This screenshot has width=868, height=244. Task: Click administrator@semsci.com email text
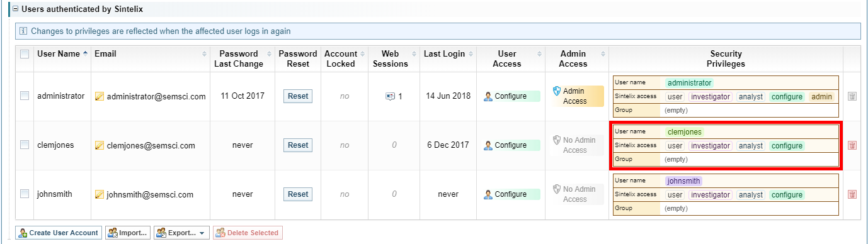(x=156, y=97)
